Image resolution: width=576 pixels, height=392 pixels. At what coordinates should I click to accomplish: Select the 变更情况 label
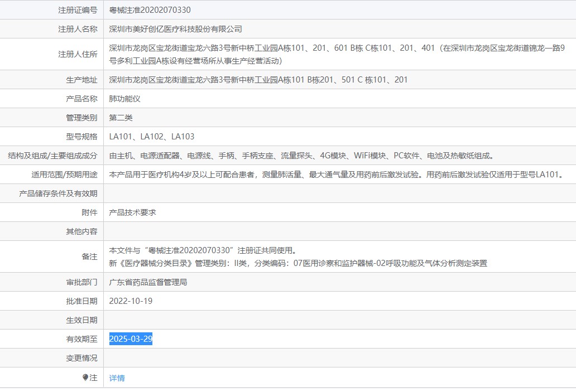81,358
